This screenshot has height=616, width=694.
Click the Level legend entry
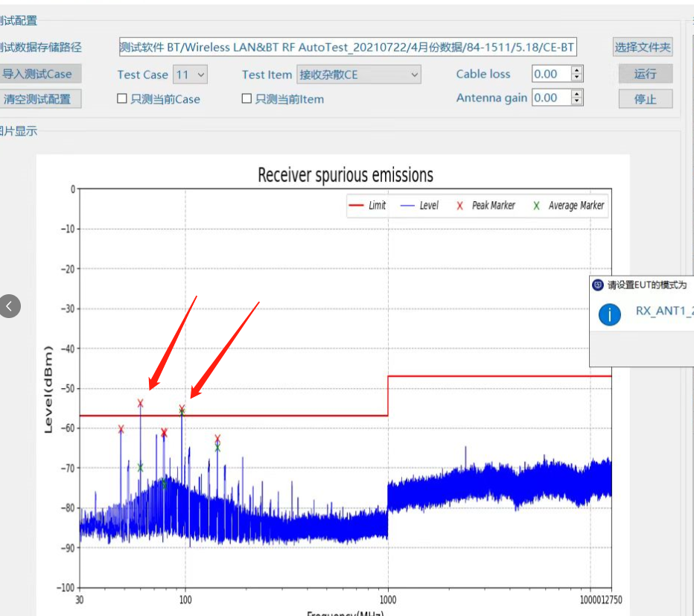point(419,206)
